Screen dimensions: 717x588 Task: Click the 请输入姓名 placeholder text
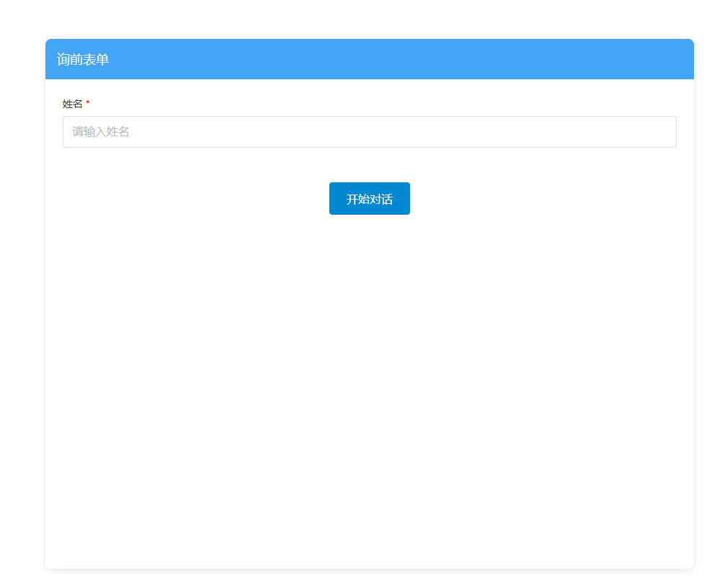[x=101, y=132]
